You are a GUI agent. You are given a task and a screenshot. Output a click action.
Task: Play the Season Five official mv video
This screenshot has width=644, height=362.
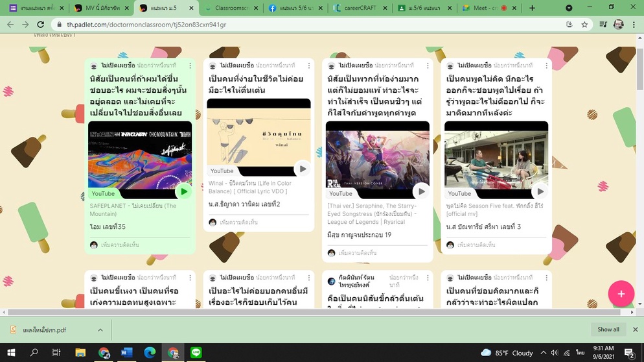click(x=540, y=191)
